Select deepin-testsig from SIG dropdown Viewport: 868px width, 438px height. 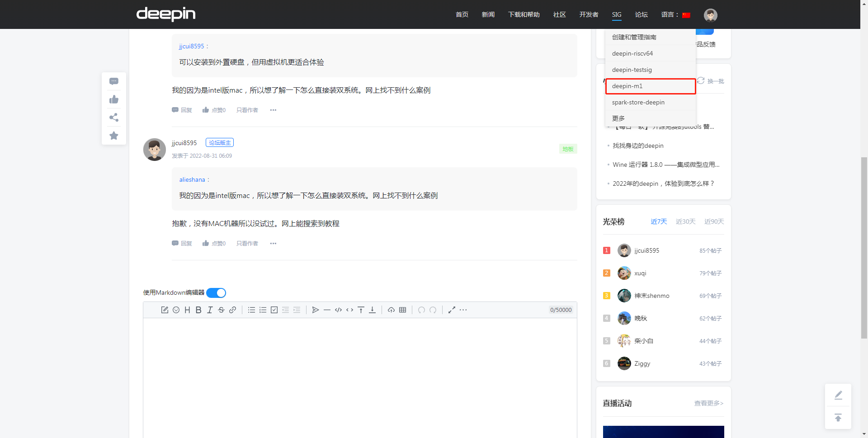(651, 70)
